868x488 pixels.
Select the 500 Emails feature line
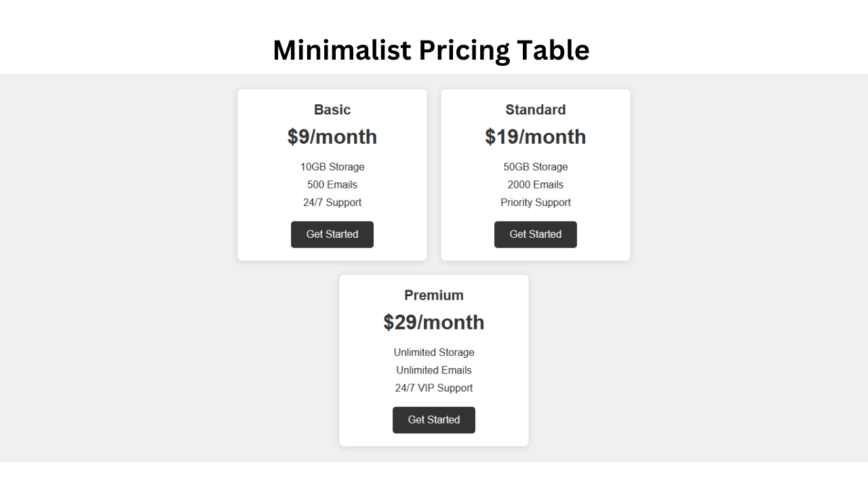332,184
